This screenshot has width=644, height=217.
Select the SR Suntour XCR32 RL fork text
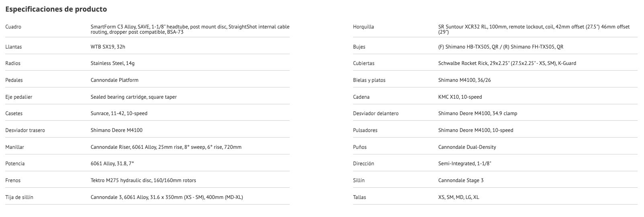click(534, 29)
